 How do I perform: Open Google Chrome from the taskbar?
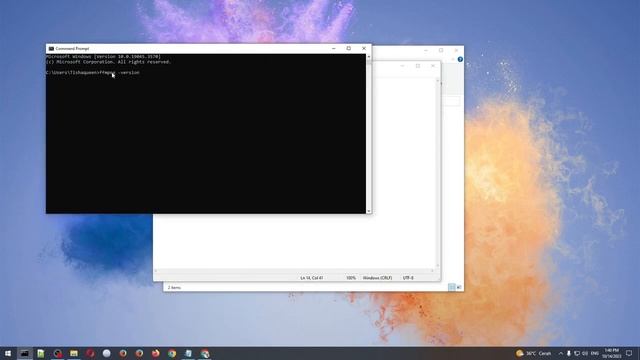point(172,353)
